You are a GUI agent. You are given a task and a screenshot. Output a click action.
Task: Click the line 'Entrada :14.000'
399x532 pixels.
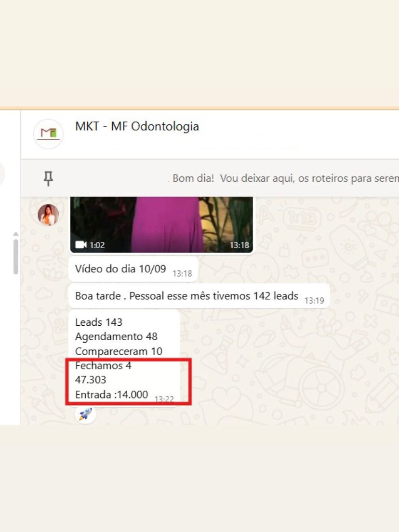click(x=112, y=395)
